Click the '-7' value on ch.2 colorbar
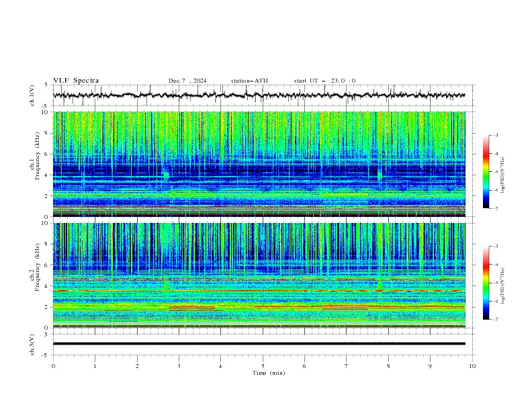 (495, 320)
